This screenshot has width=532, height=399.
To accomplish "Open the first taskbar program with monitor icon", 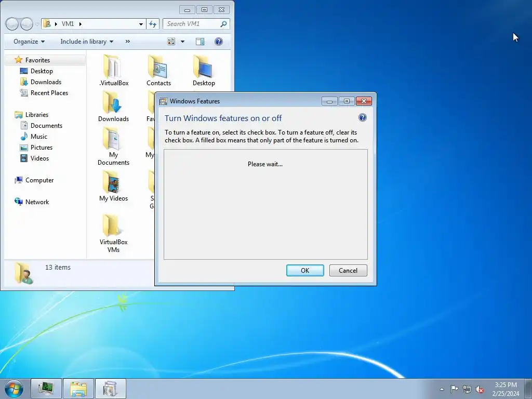I will pyautogui.click(x=46, y=389).
